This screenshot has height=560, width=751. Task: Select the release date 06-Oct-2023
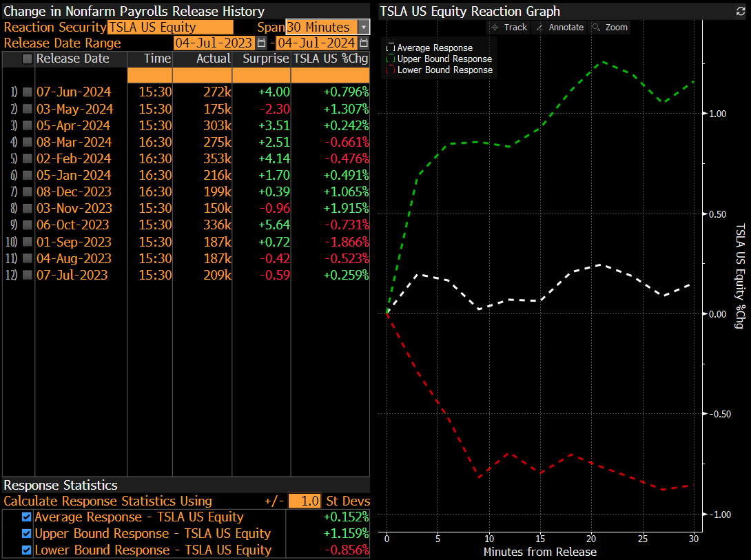(73, 225)
